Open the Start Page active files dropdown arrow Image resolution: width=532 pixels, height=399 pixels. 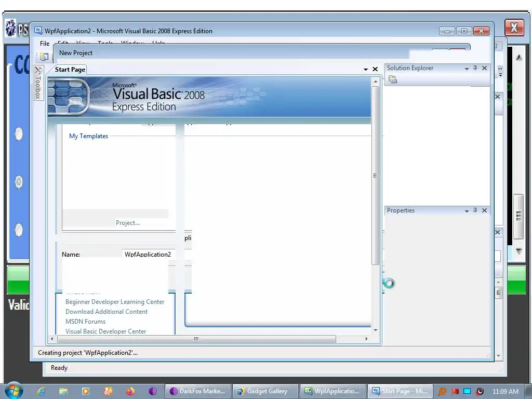coord(366,69)
